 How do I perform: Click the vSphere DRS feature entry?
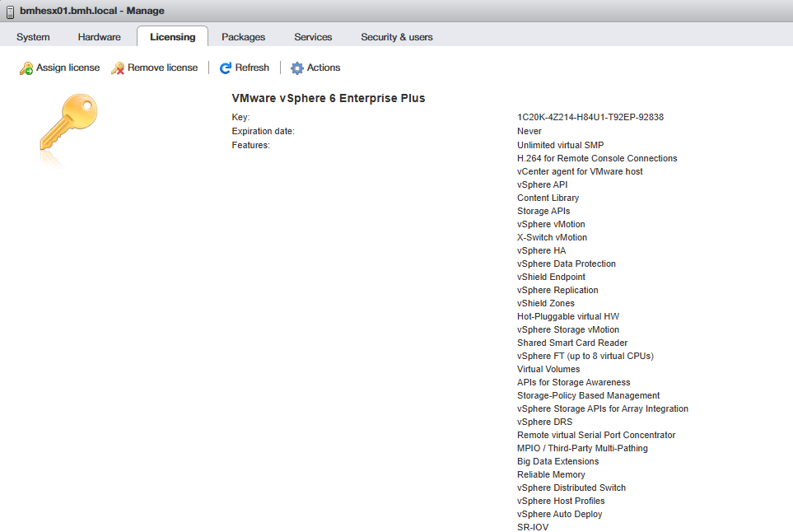[544, 422]
